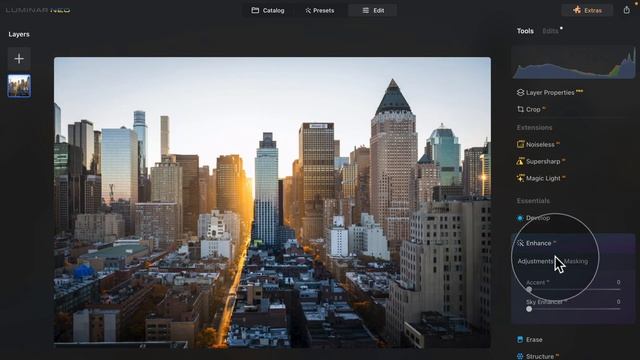This screenshot has height=360, width=640.
Task: Click the Extensions section heading
Action: click(x=534, y=128)
